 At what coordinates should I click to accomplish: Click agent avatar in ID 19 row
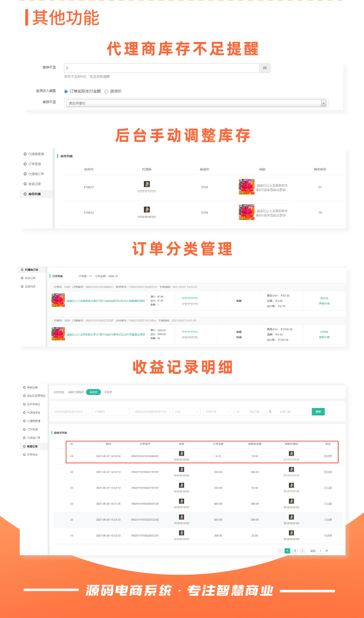291,532
